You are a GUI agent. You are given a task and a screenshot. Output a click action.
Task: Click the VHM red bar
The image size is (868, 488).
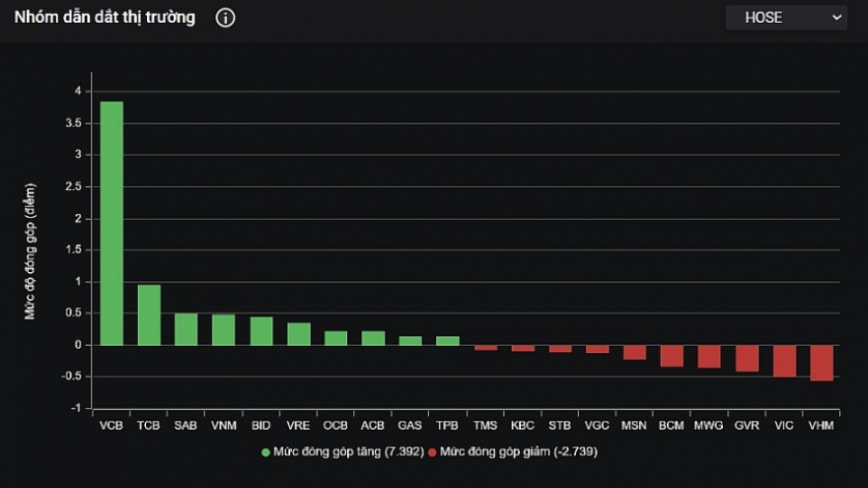click(x=821, y=363)
